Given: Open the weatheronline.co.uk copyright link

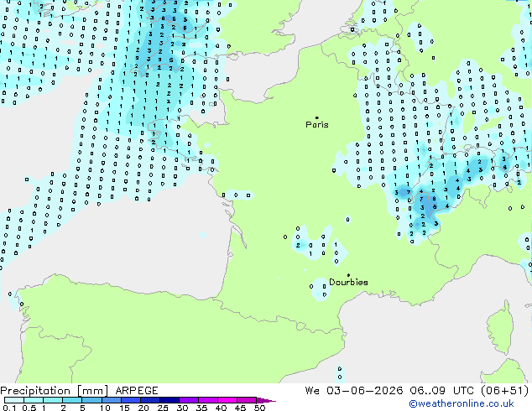Looking at the screenshot, I should click(462, 403).
